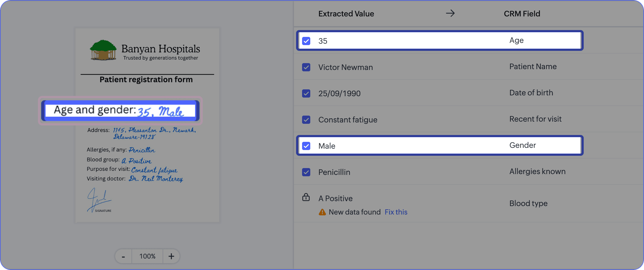Click the Banyan Hospitals tree logo

tap(103, 50)
